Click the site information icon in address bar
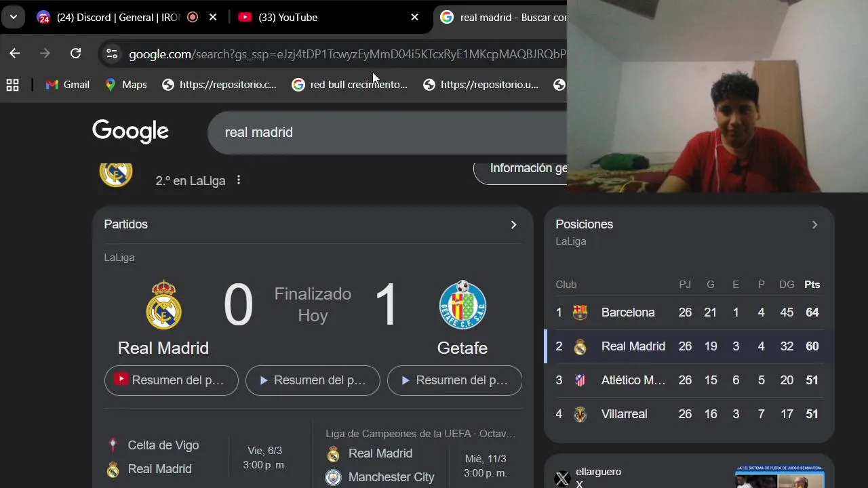Image resolution: width=868 pixels, height=488 pixels. pyautogui.click(x=112, y=54)
